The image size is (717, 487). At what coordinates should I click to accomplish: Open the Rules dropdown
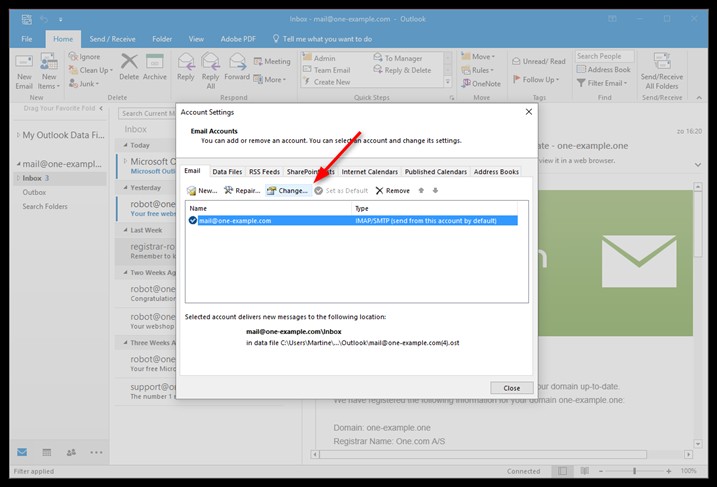477,70
